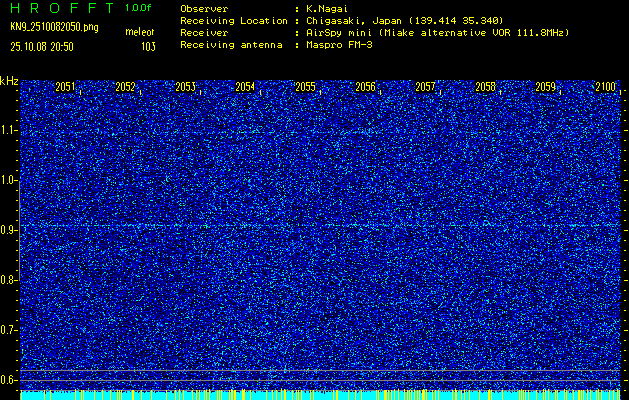Click the 25.10.08 20:50 timestamp
This screenshot has width=629, height=400.
(x=47, y=46)
